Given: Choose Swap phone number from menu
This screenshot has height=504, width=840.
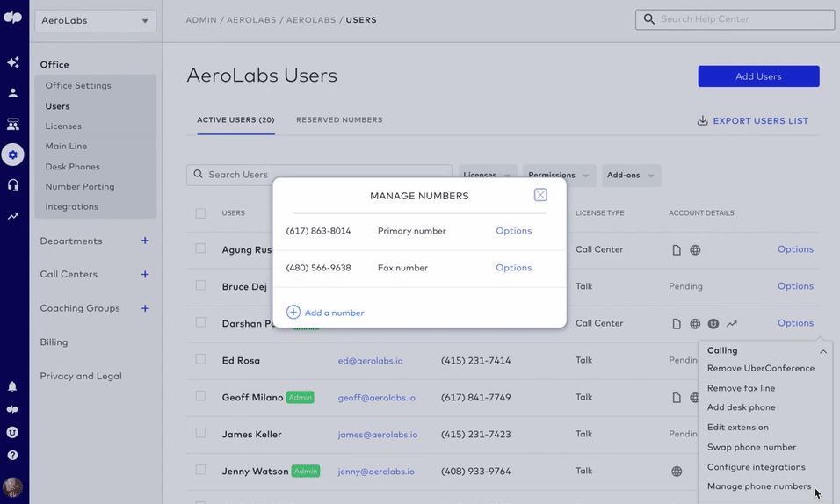Looking at the screenshot, I should point(751,447).
